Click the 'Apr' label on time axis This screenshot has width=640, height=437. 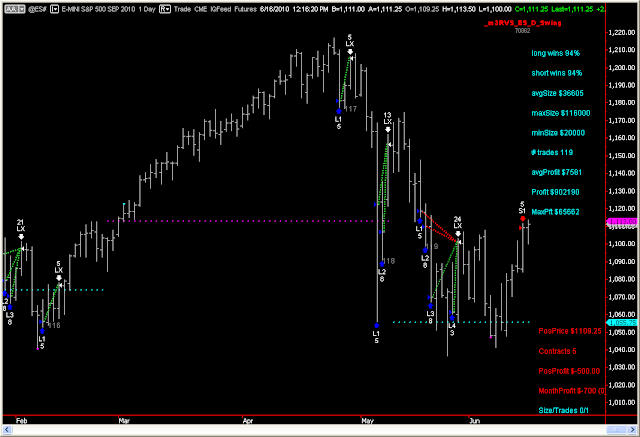coord(248,421)
